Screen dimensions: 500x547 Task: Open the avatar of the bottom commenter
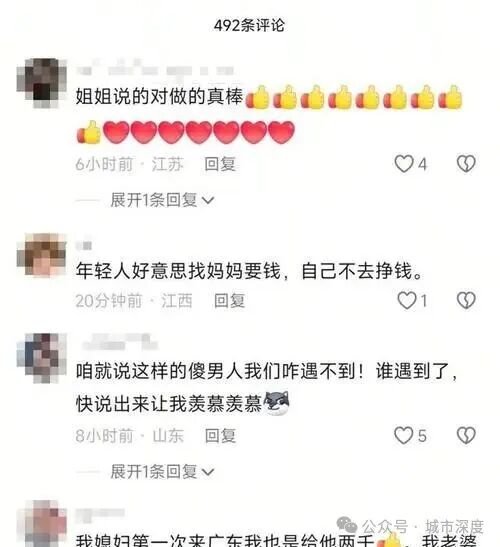pyautogui.click(x=42, y=523)
